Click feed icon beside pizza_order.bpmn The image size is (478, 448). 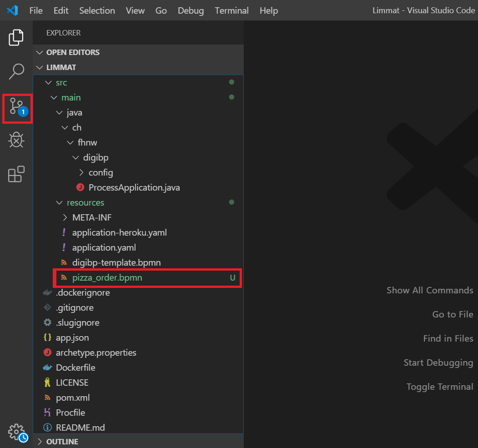tap(64, 277)
